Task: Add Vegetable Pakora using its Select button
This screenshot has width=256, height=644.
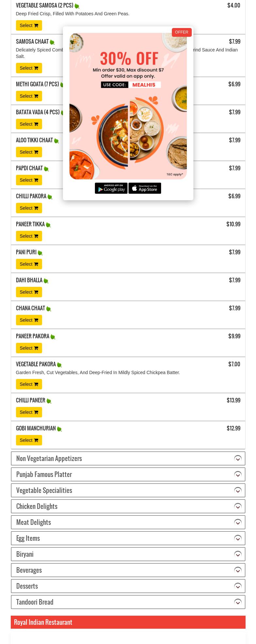Action: coord(29,384)
